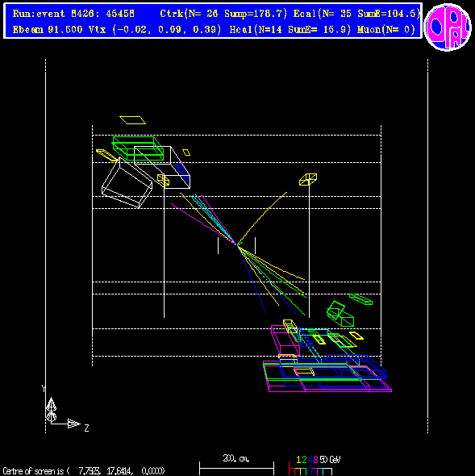Select the magenta 8 in the GeV legend
Screen dimensions: 475x476
(315, 460)
